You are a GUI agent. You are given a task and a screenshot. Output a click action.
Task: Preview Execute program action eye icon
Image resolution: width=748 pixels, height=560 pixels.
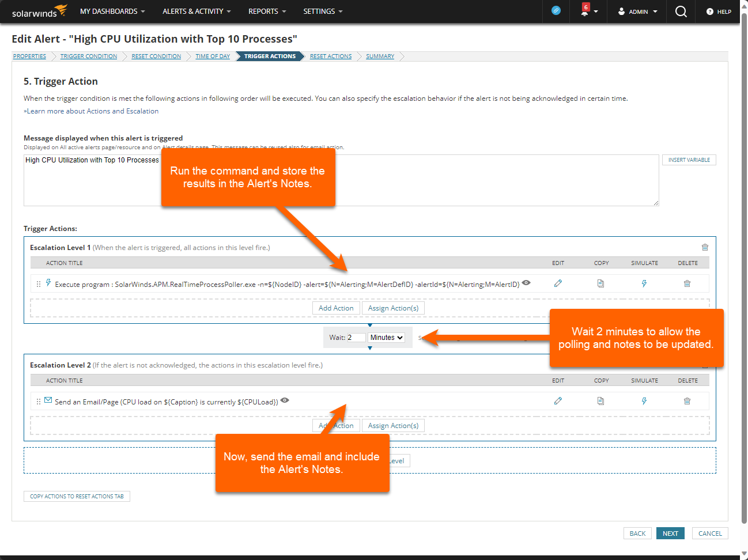click(526, 283)
